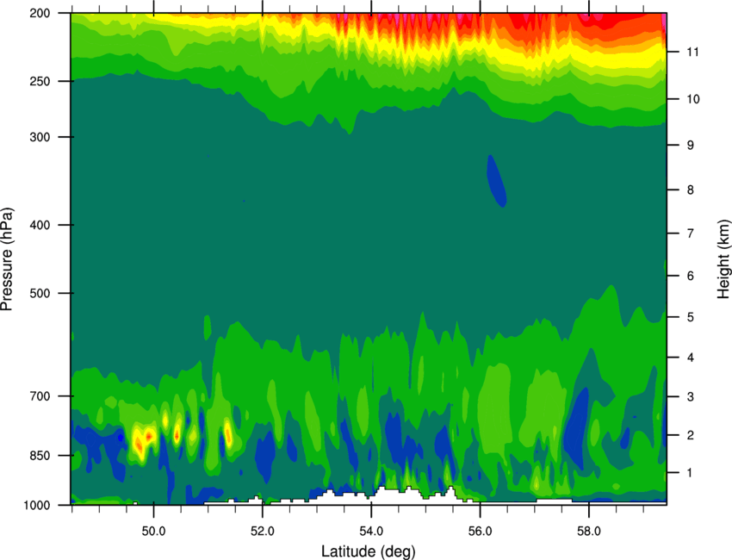Click the 58.0 latitude tick label

point(589,532)
